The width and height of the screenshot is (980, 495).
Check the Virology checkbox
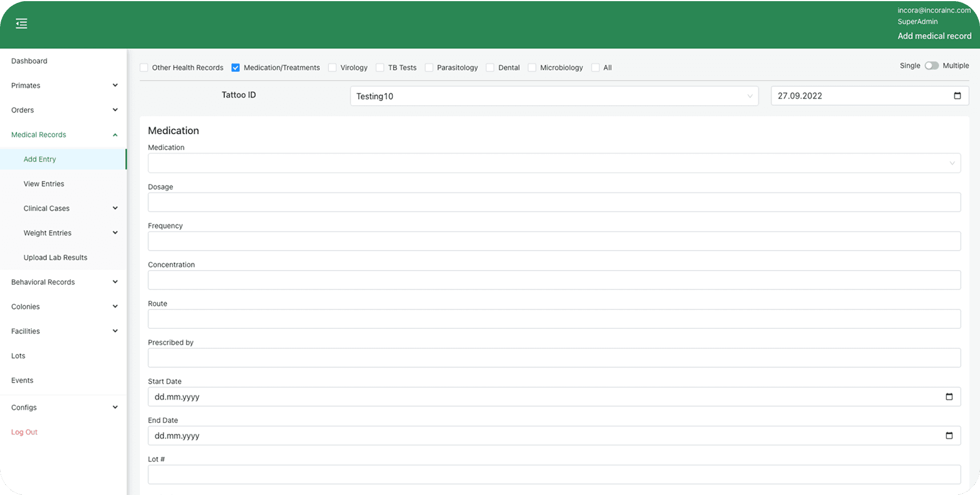(x=332, y=67)
